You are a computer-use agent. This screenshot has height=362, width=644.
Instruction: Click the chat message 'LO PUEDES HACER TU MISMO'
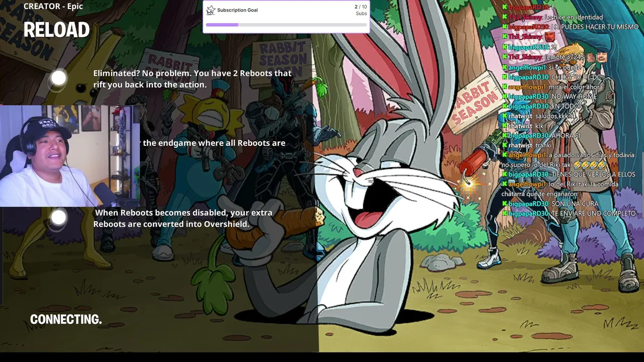click(595, 27)
